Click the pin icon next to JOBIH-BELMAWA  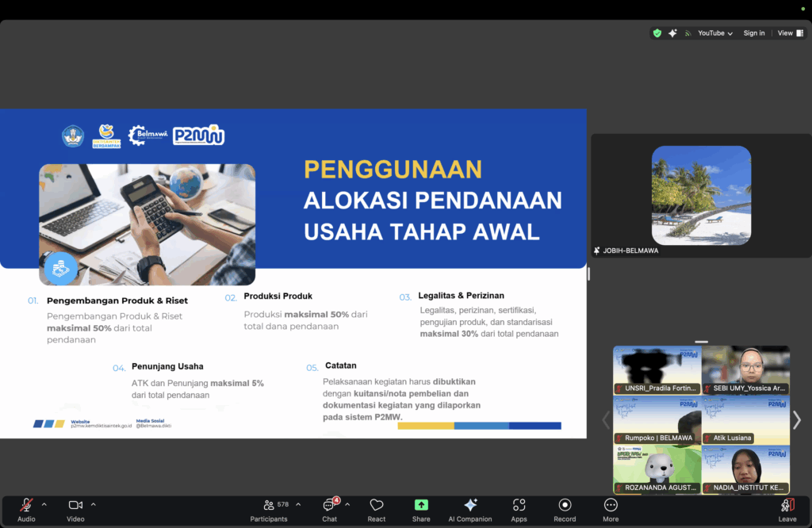596,251
